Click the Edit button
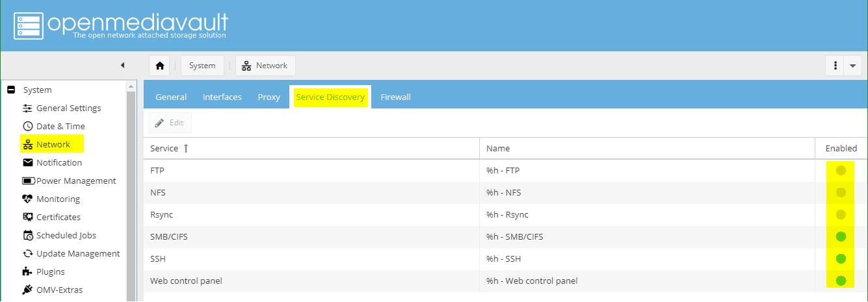Screen dimensions: 868x302 pyautogui.click(x=170, y=123)
